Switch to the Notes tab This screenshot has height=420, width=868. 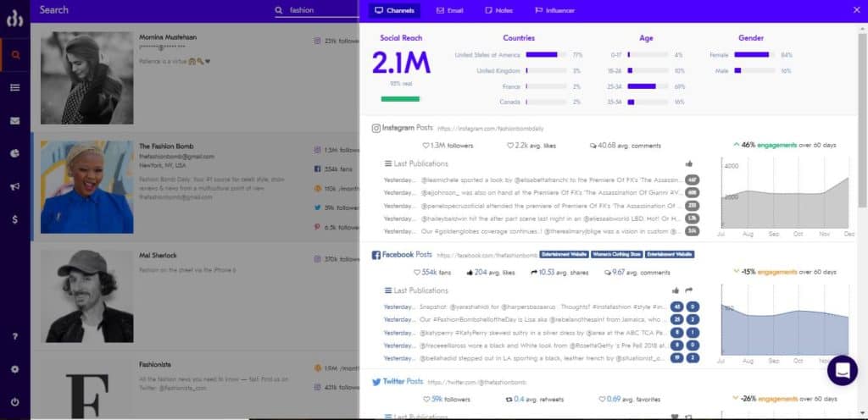click(x=498, y=10)
